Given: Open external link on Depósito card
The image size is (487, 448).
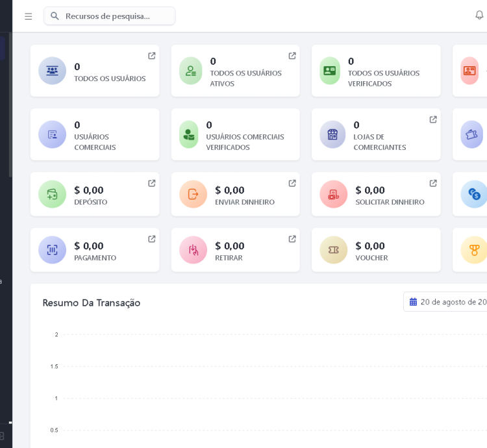Looking at the screenshot, I should point(151,183).
